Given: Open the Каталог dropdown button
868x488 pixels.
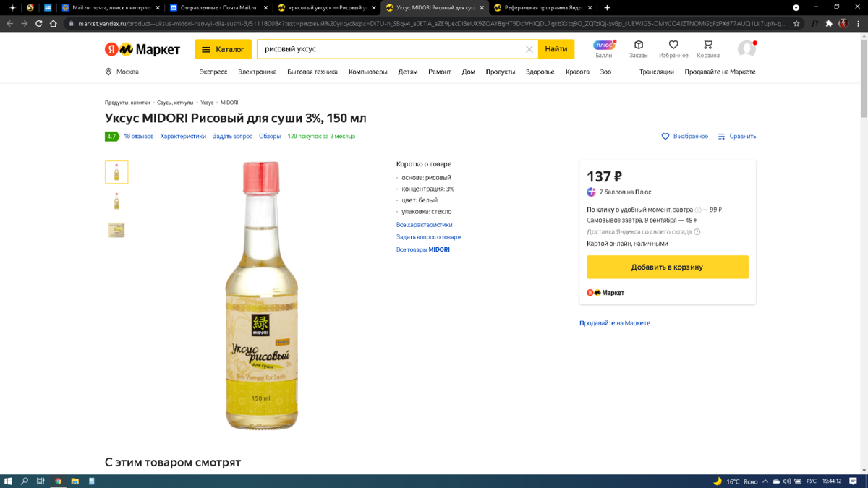Looking at the screenshot, I should point(223,49).
